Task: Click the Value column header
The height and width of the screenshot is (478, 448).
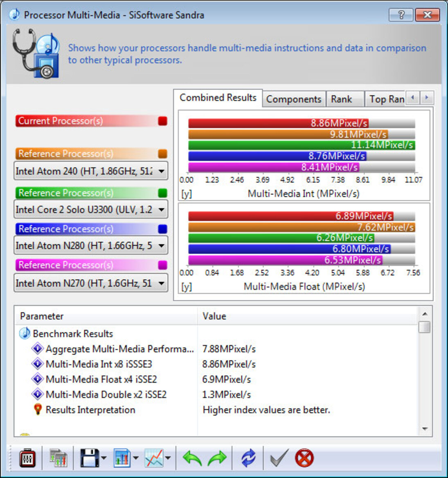Action: click(x=307, y=316)
